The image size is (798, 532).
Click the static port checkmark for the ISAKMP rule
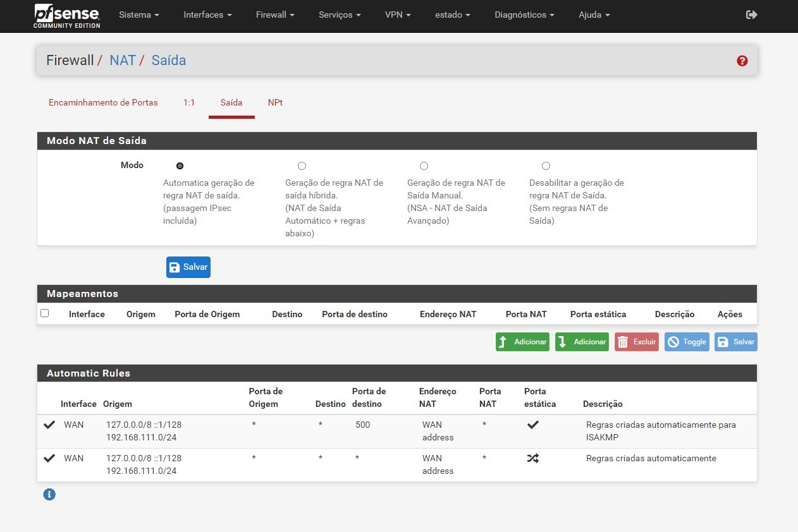[x=532, y=425]
